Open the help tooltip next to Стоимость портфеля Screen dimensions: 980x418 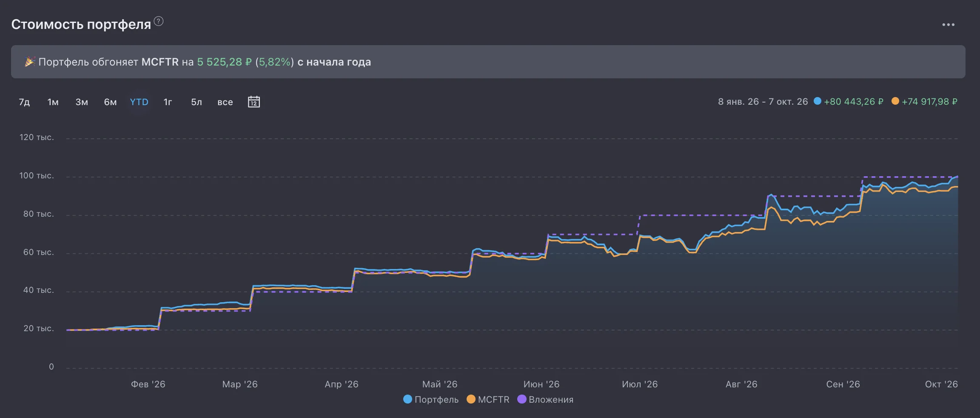point(159,21)
